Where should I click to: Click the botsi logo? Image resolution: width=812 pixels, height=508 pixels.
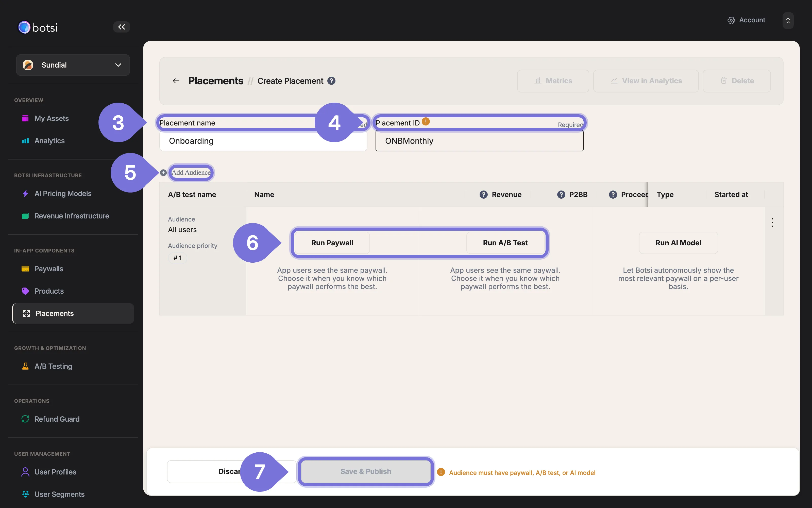click(x=38, y=27)
